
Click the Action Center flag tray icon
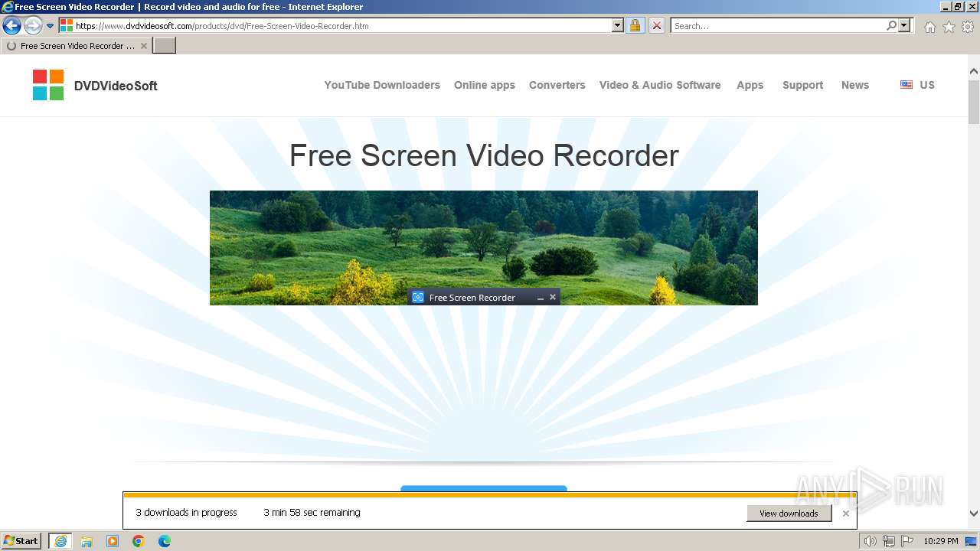[x=907, y=541]
